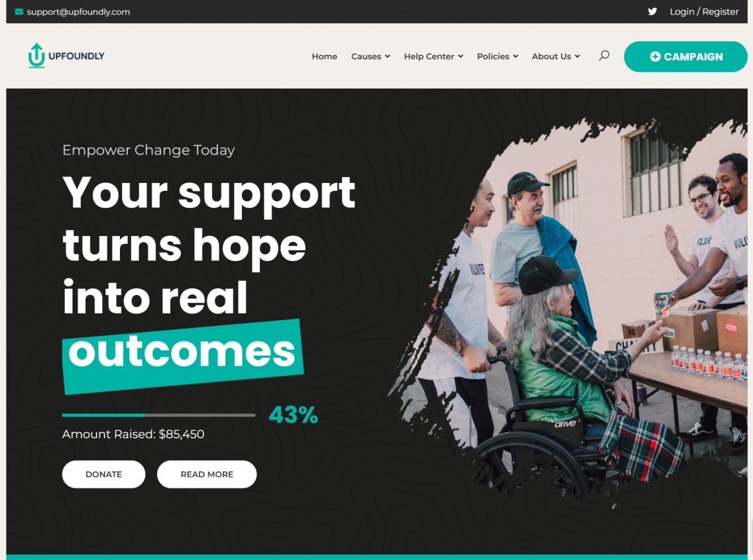Start a new CAMPAIGN
The width and height of the screenshot is (753, 560).
click(686, 57)
